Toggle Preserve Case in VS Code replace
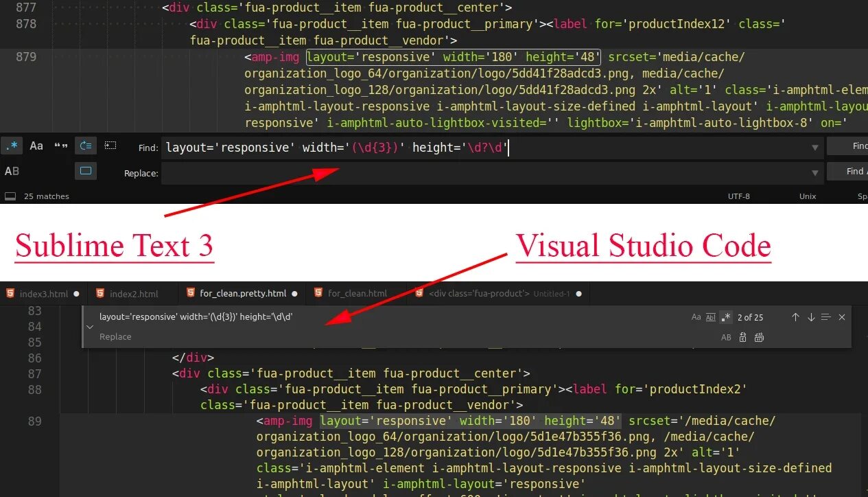 coord(727,337)
